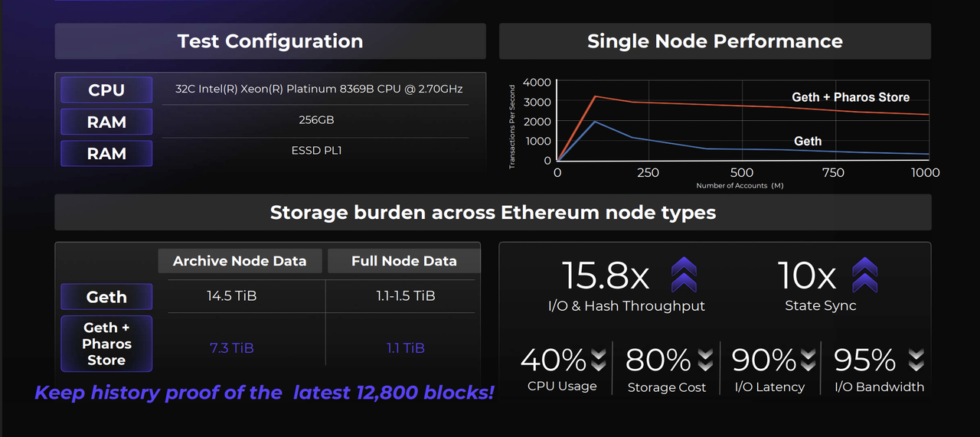Click the up-arrow icon beside 10x
Viewport: 980px width, 437px height.
point(865,275)
